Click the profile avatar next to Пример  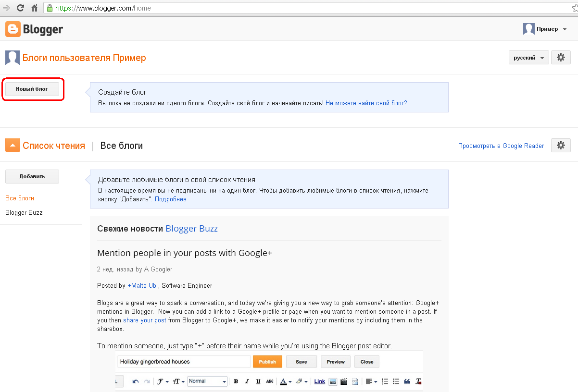[x=529, y=29]
